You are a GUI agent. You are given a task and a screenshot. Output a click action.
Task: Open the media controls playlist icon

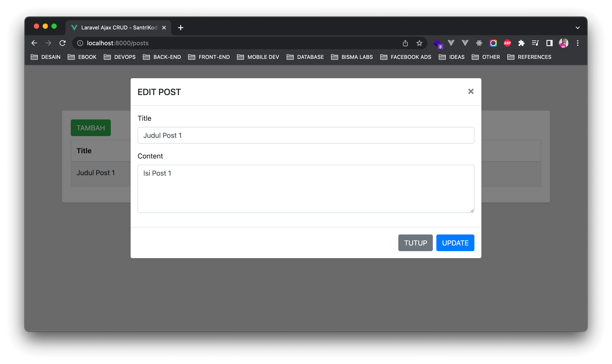pyautogui.click(x=535, y=43)
